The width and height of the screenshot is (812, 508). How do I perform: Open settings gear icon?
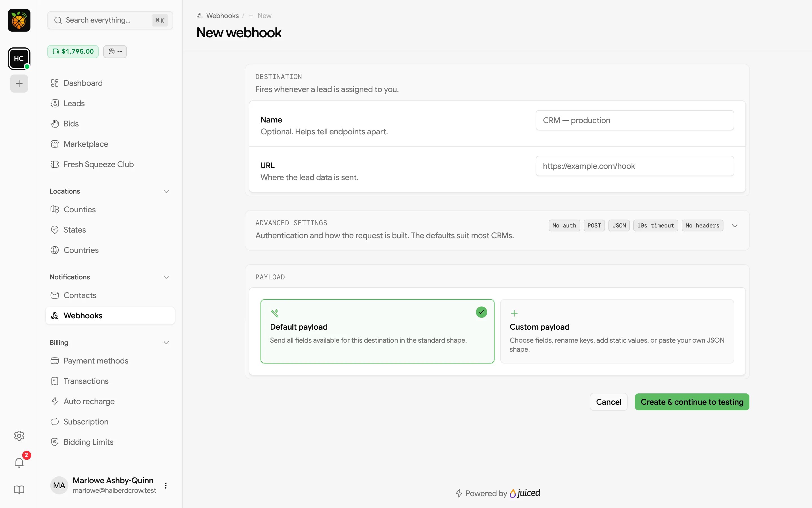pos(19,435)
